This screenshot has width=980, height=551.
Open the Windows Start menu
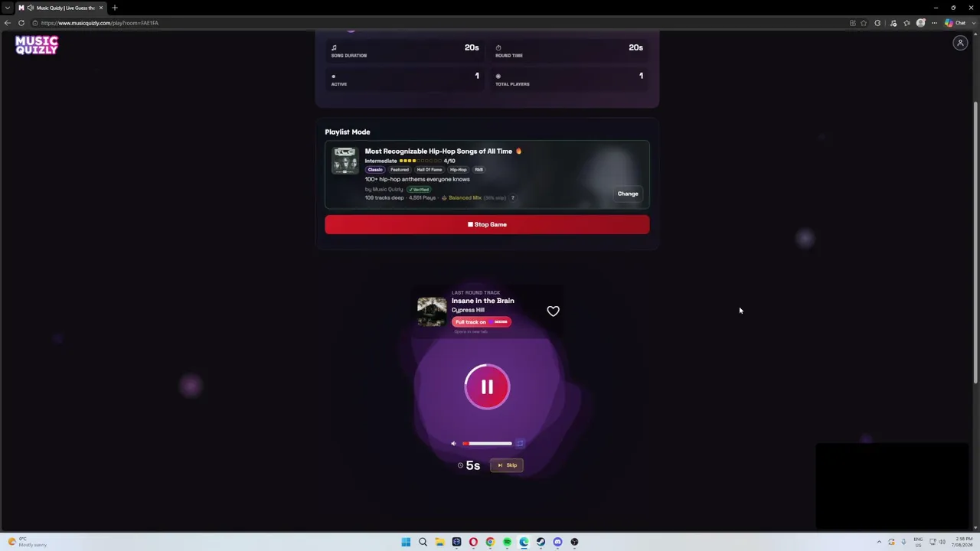pyautogui.click(x=406, y=542)
